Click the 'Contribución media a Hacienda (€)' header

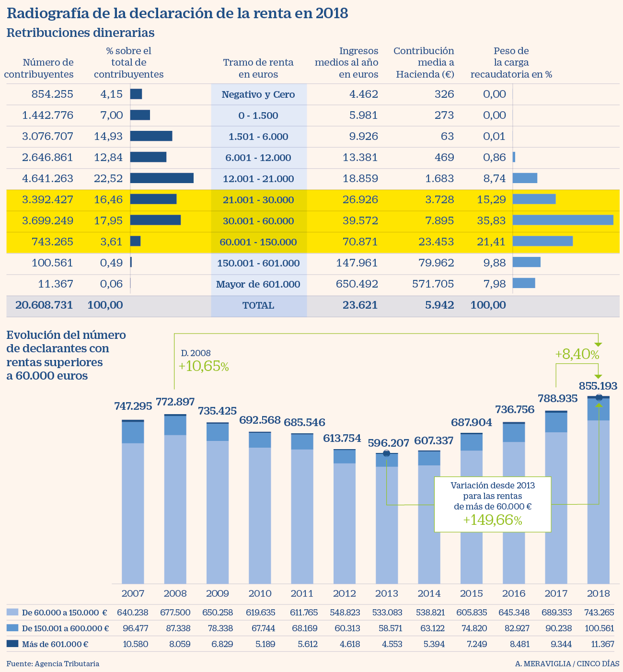pos(424,62)
